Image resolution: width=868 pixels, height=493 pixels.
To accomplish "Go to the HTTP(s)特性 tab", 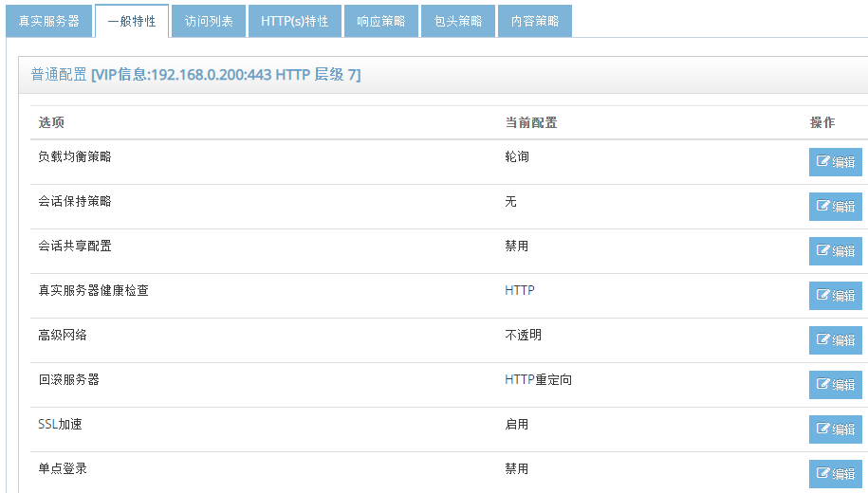I will coord(294,21).
